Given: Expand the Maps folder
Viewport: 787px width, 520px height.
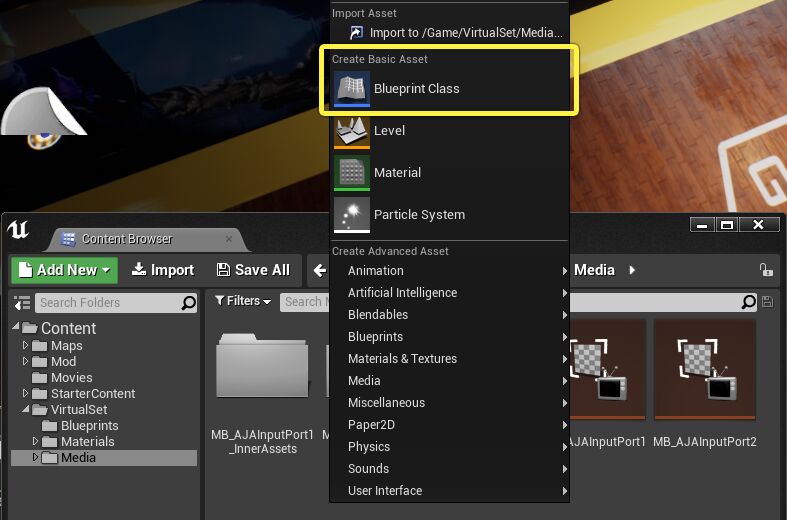Looking at the screenshot, I should pos(25,345).
